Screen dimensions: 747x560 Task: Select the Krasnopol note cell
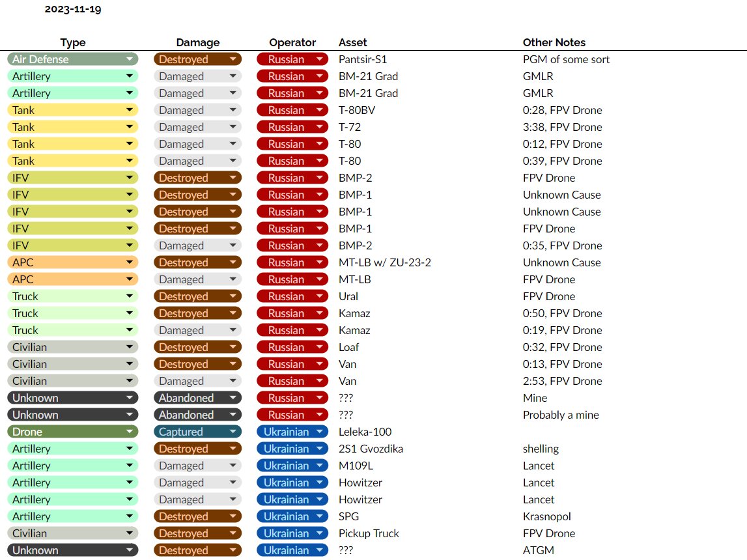click(x=546, y=516)
